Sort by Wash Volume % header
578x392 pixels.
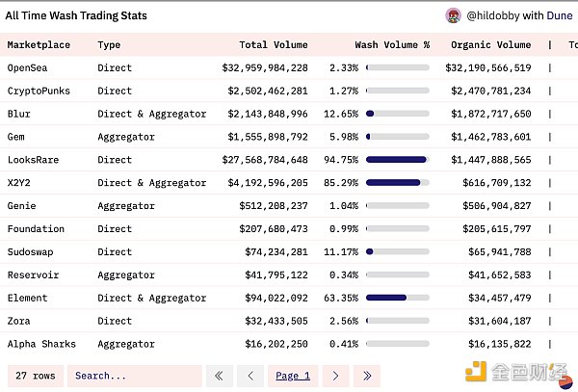[x=392, y=44]
